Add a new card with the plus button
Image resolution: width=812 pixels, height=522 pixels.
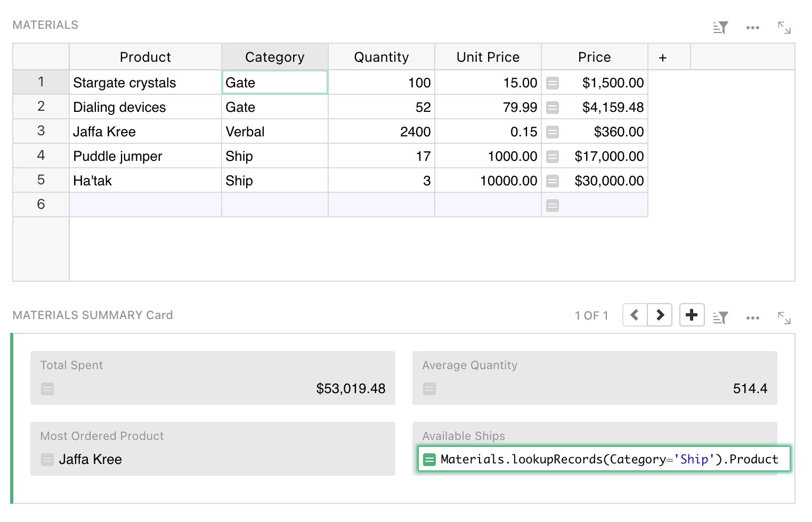click(692, 315)
